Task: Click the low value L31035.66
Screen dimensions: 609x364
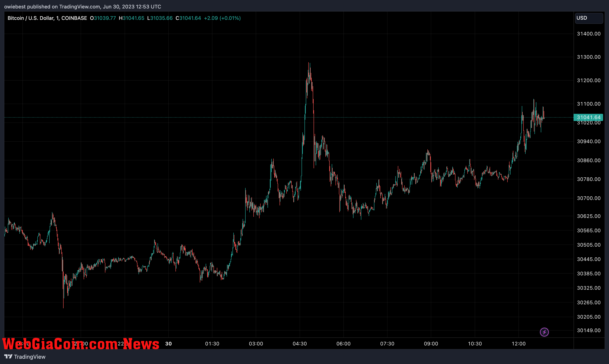Action: click(160, 18)
